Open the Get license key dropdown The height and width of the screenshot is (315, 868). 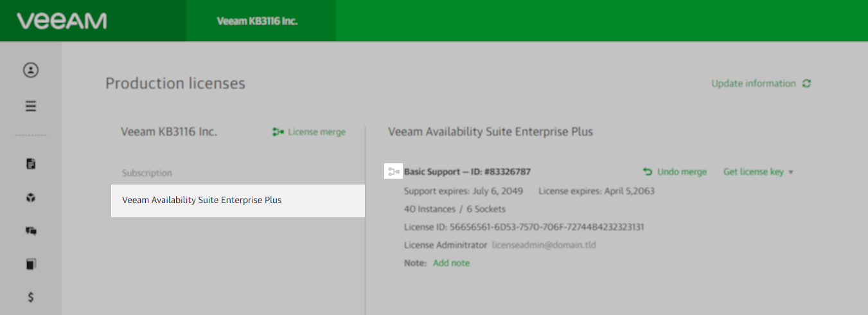tap(758, 172)
